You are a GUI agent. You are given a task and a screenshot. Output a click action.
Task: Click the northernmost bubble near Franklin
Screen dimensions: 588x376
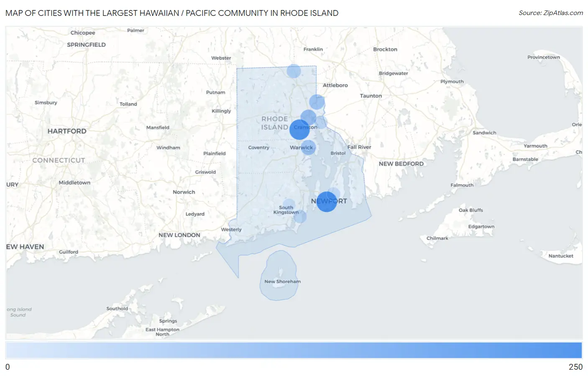294,71
